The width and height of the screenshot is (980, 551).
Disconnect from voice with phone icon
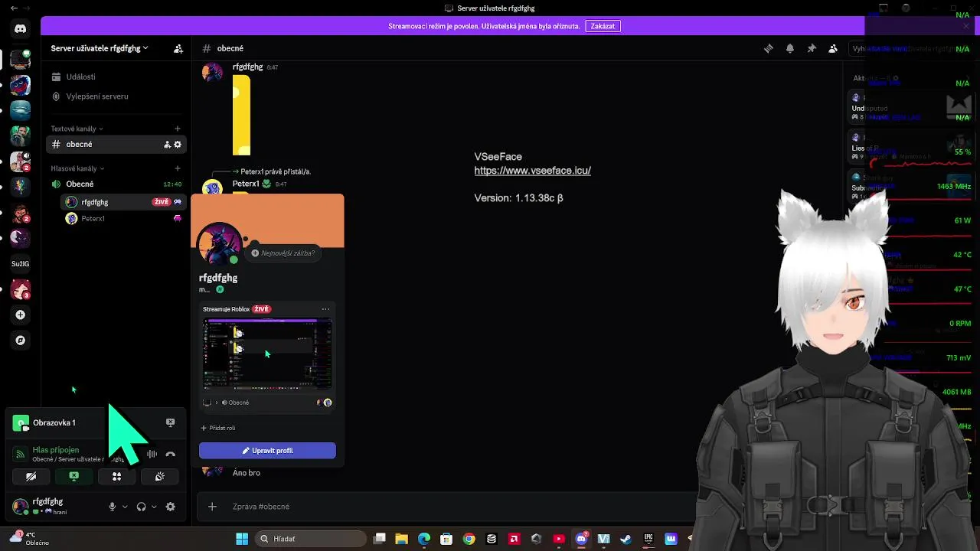171,455
